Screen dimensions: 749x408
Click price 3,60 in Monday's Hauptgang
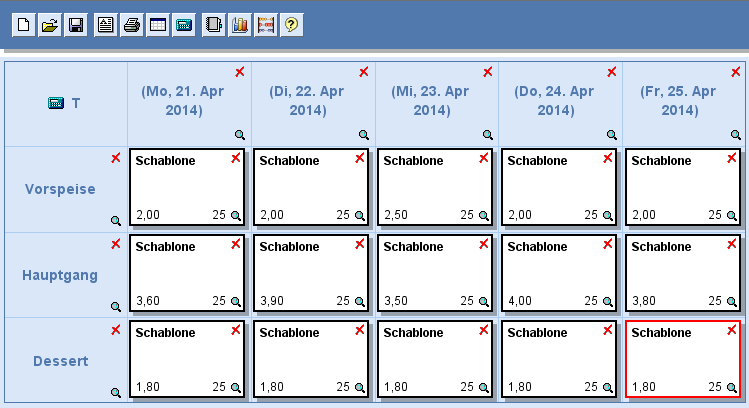point(148,301)
